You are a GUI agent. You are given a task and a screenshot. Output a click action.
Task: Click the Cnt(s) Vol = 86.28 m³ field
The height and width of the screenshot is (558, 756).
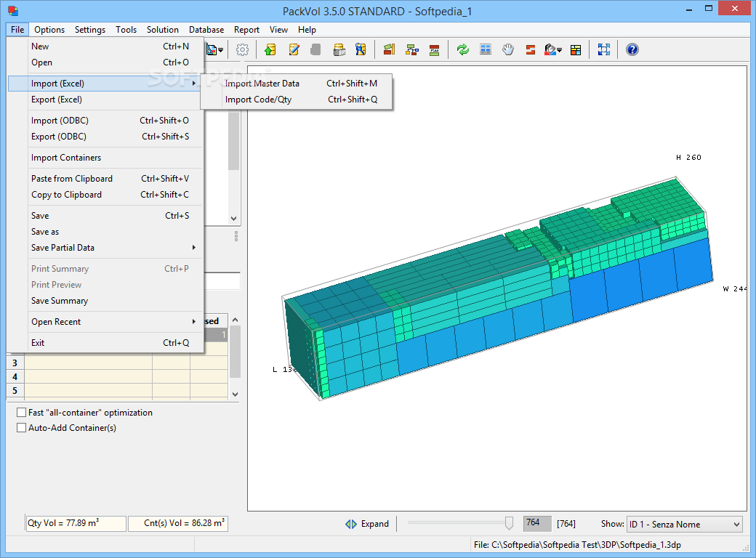tap(178, 523)
